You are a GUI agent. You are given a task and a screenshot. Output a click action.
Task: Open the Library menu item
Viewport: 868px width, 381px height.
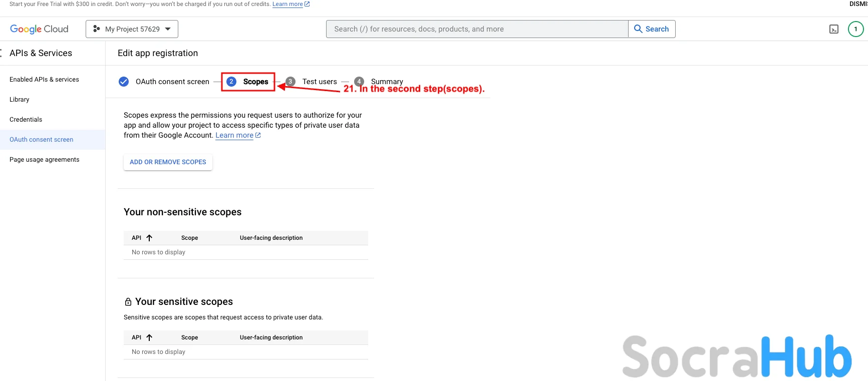point(20,100)
